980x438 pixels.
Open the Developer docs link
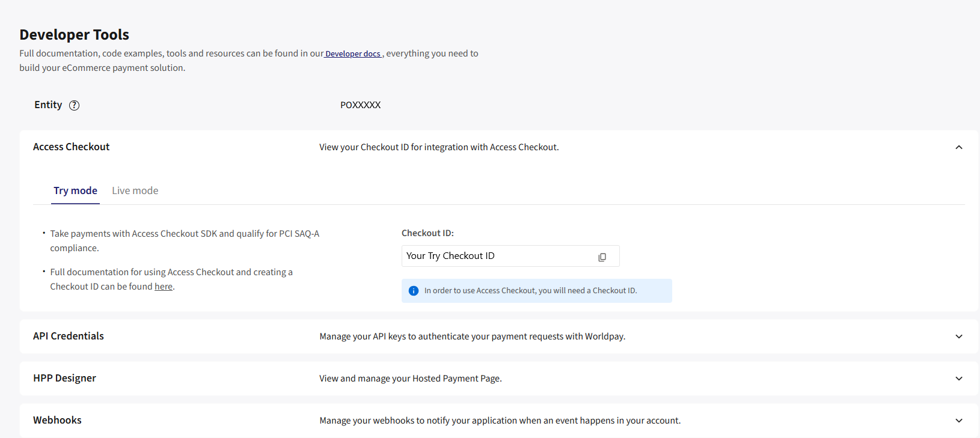click(x=353, y=53)
